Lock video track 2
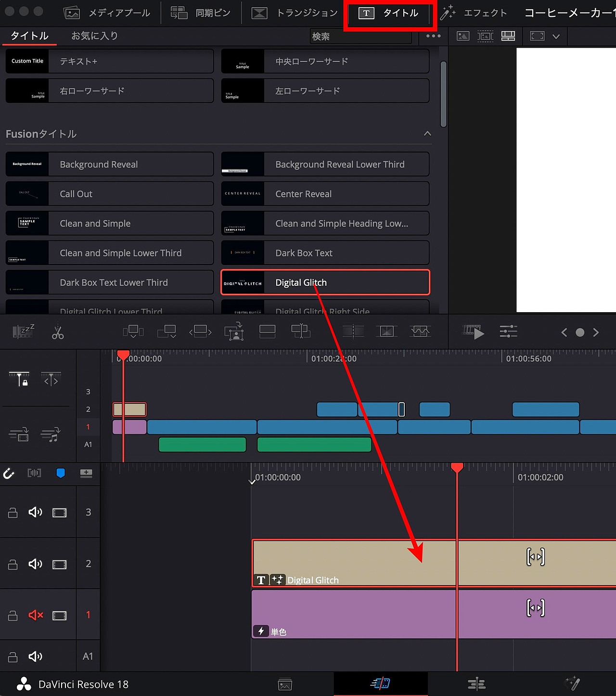This screenshot has height=696, width=616. (13, 564)
